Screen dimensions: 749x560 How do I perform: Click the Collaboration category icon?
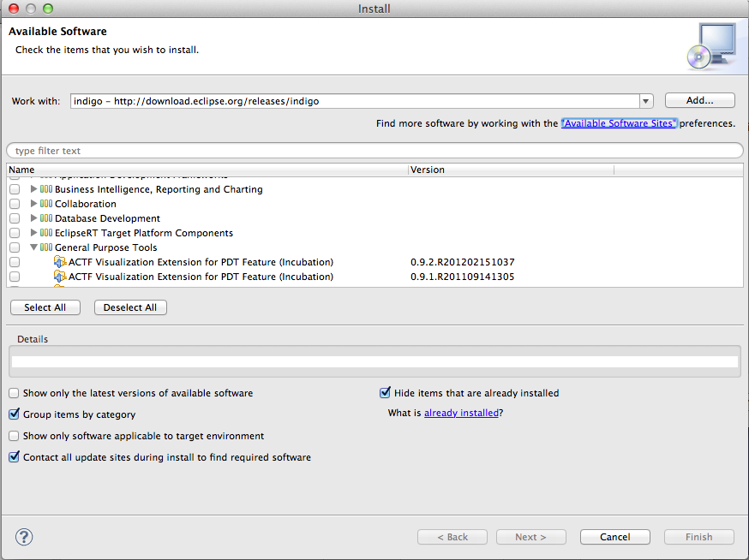click(46, 204)
